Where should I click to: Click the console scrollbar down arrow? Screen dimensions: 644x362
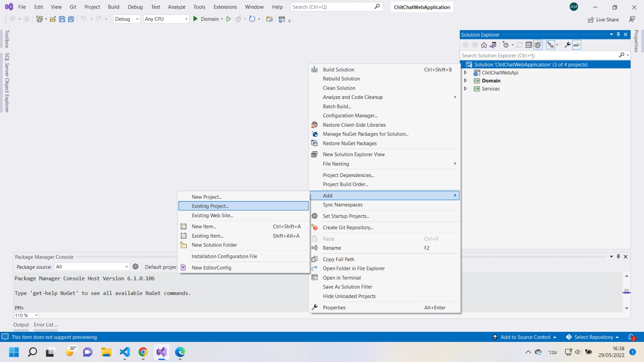627,308
